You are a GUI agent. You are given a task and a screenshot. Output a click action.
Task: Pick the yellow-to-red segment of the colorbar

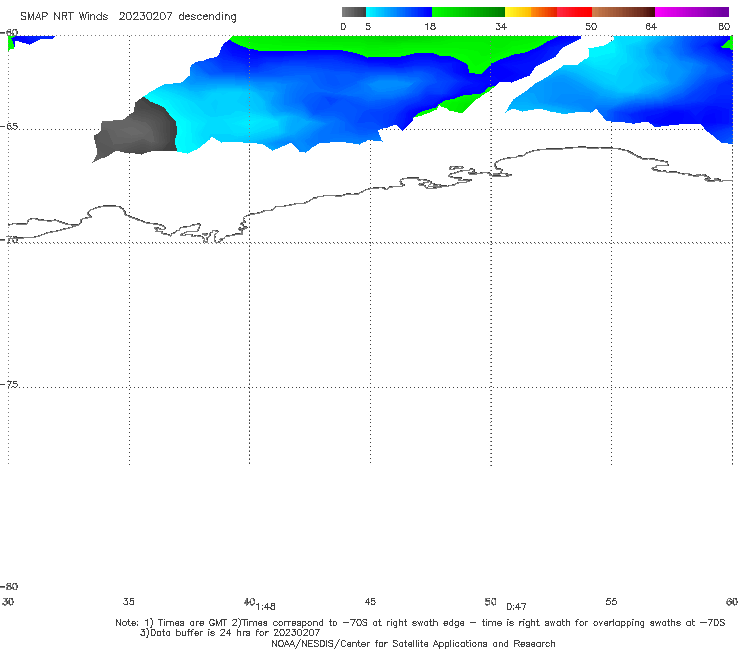click(548, 12)
